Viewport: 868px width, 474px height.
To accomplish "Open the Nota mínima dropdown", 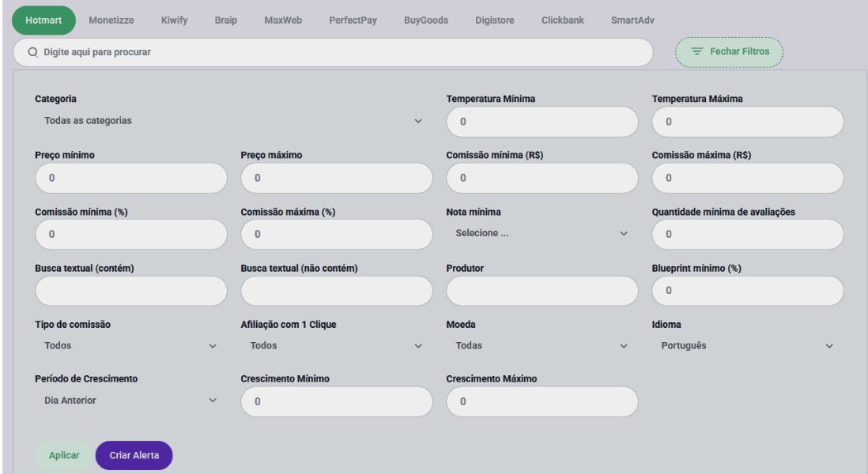I will pos(542,233).
